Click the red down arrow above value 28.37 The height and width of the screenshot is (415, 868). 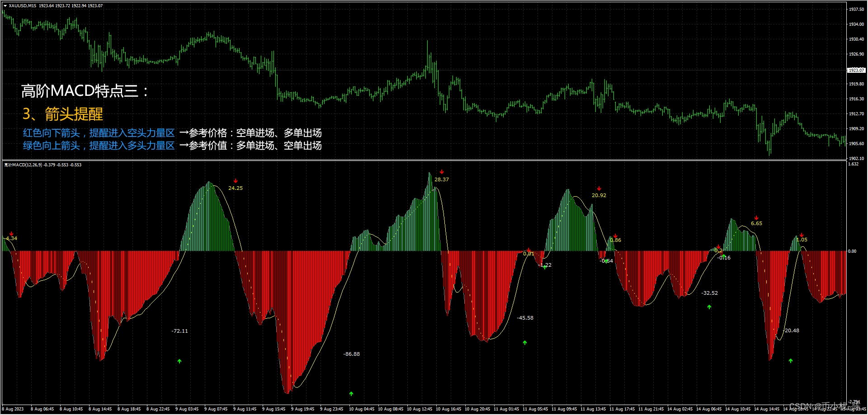click(x=442, y=172)
